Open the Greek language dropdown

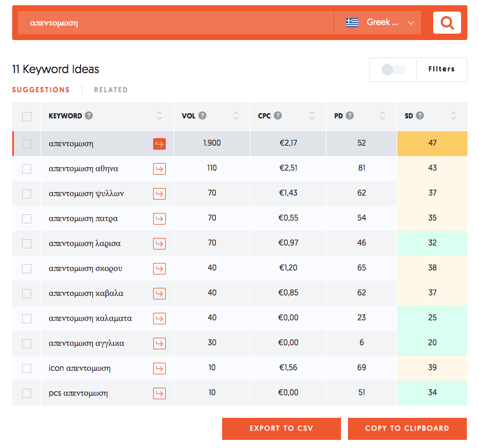coord(378,23)
